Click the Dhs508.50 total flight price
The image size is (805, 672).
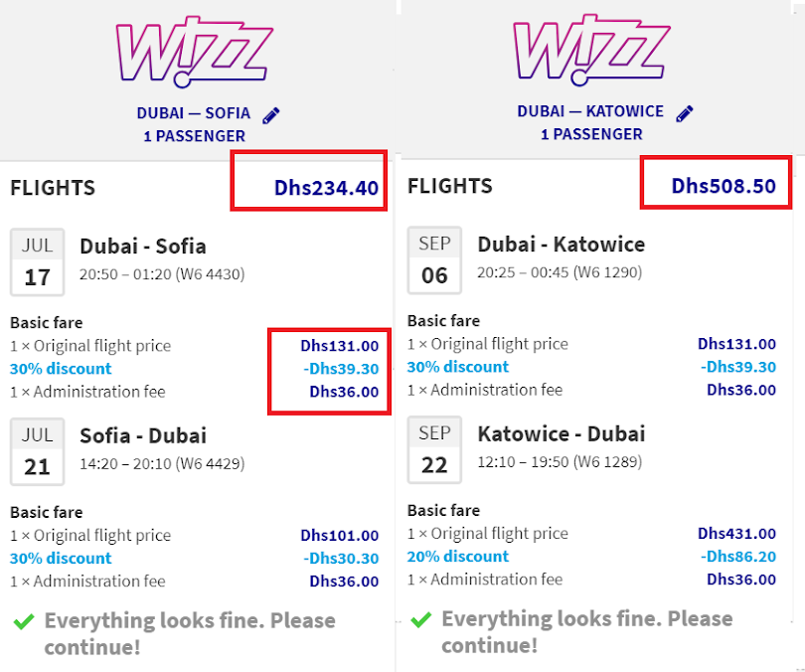pyautogui.click(x=724, y=186)
